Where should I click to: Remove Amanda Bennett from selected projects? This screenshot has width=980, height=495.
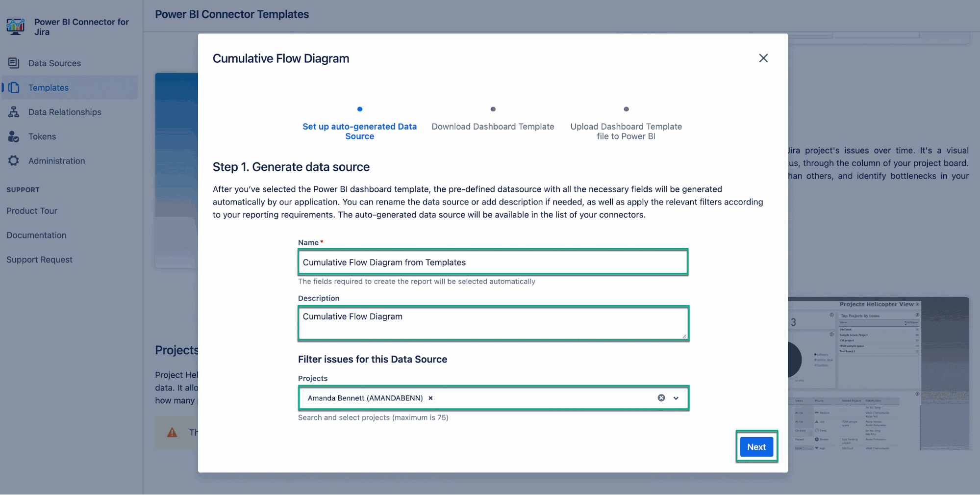430,398
